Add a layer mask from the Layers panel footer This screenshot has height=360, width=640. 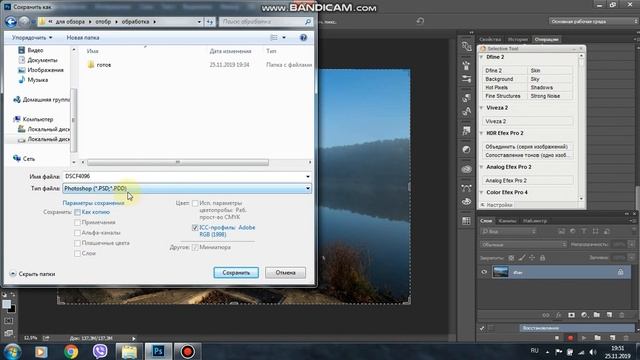click(571, 315)
